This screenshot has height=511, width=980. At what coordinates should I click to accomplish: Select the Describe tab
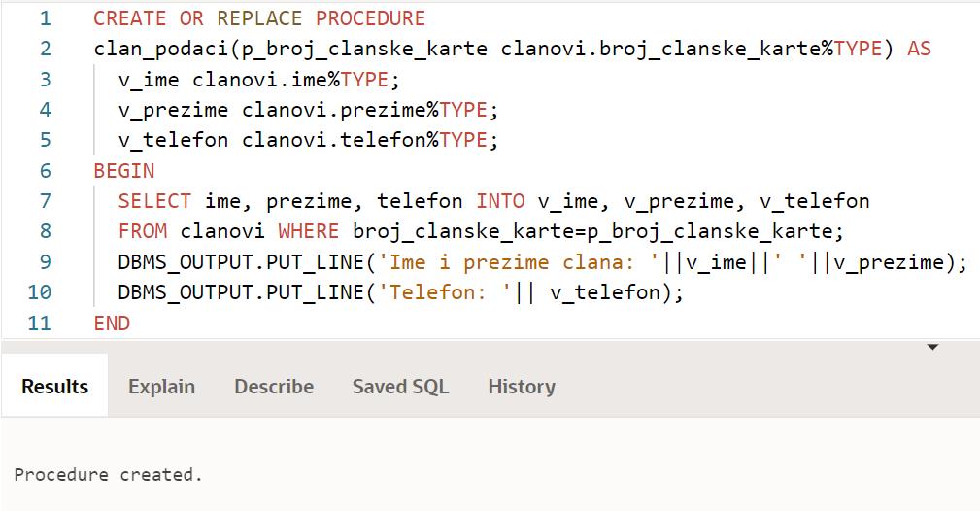274,387
